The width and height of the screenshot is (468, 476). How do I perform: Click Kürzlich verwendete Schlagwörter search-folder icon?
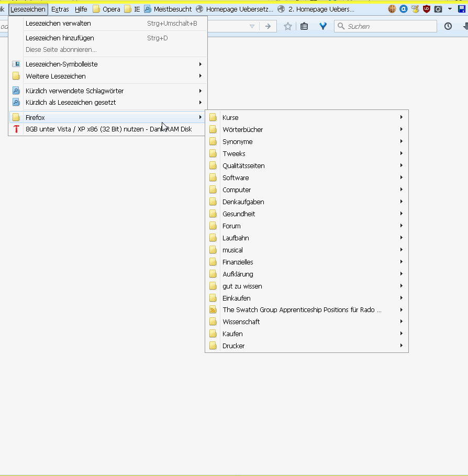(x=16, y=91)
